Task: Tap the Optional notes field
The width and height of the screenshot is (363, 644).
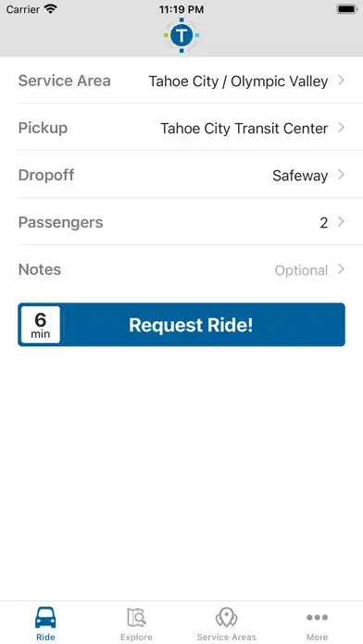Action: pyautogui.click(x=301, y=270)
